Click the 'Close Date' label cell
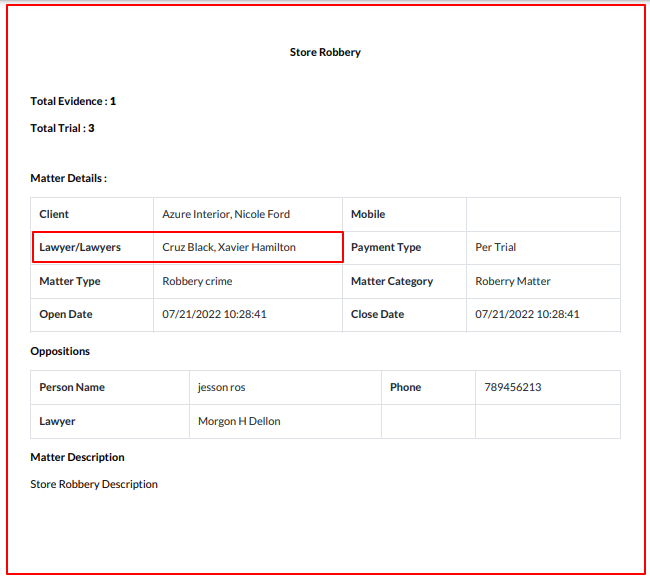Viewport: 650px width, 579px height. [x=404, y=315]
